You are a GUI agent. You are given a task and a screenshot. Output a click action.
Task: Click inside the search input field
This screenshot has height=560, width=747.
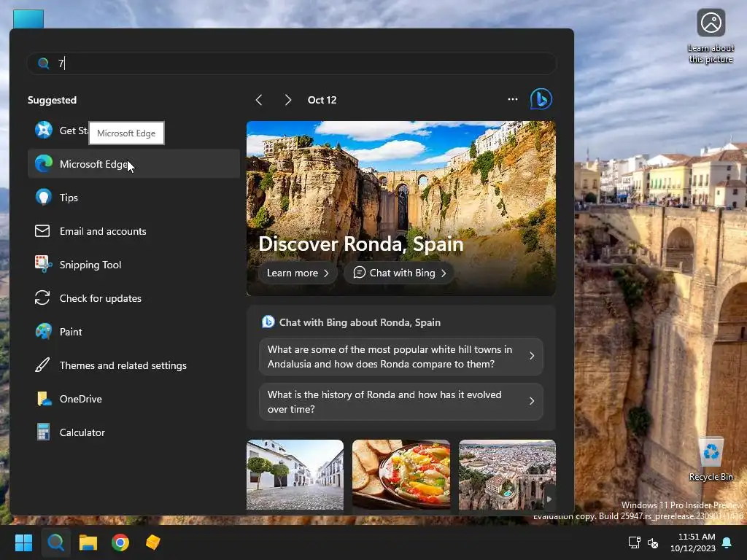coord(292,63)
